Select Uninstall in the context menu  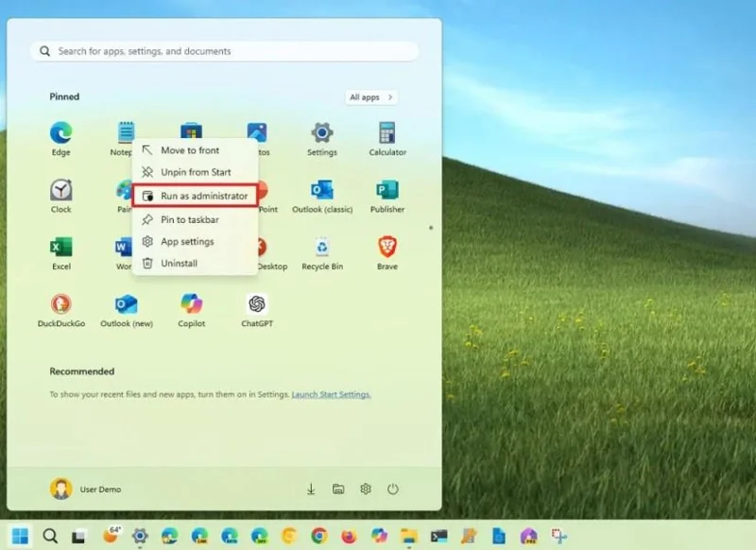(x=195, y=264)
